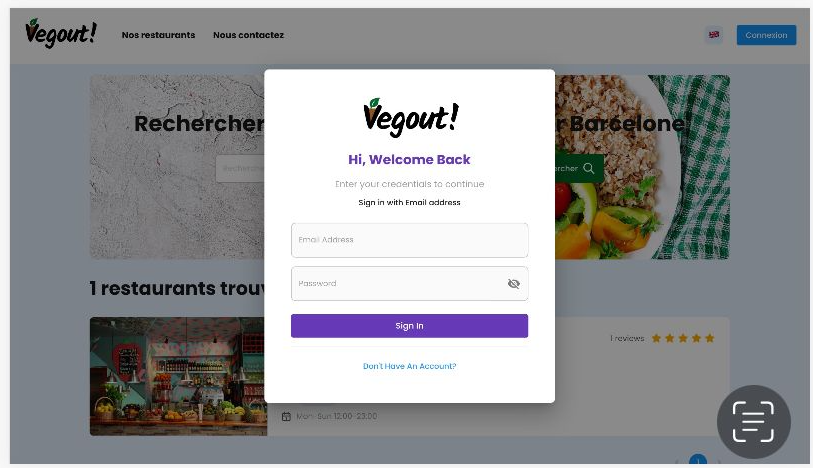Click the restaurant storefront thumbnail
The image size is (813, 468).
[178, 376]
